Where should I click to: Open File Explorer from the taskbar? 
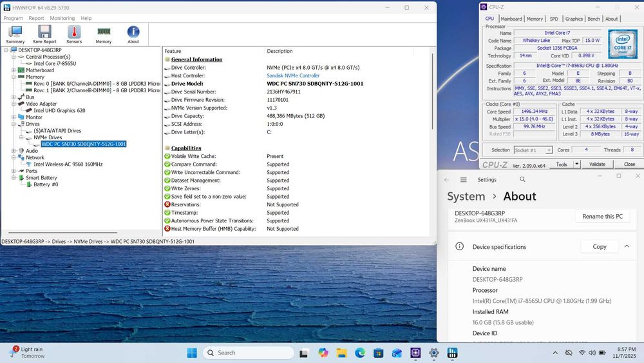[x=342, y=353]
